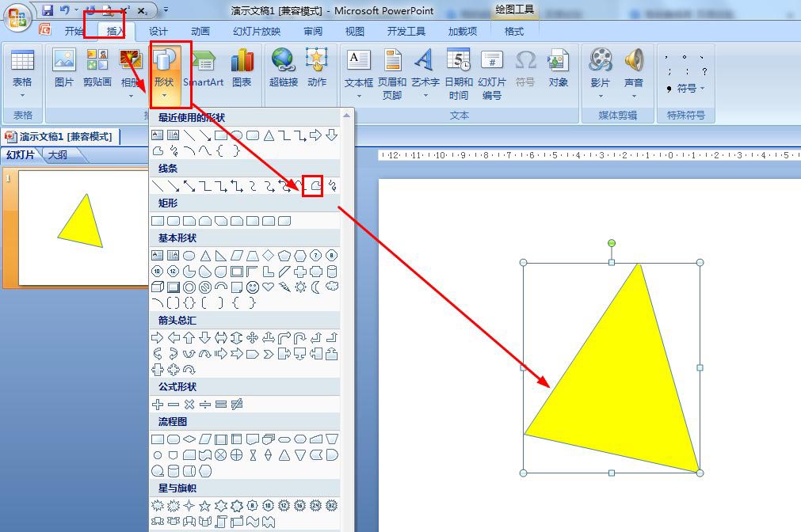This screenshot has width=801, height=532.
Task: Switch to the 设计 ribbon tab
Action: 158,31
